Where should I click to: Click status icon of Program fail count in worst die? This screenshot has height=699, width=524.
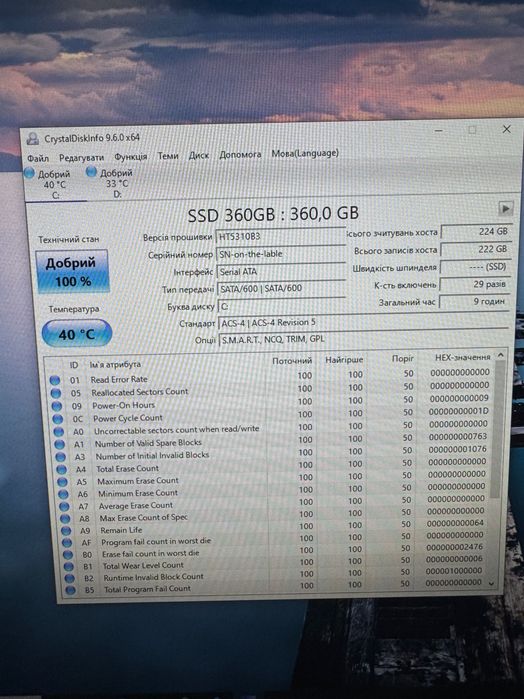67,543
